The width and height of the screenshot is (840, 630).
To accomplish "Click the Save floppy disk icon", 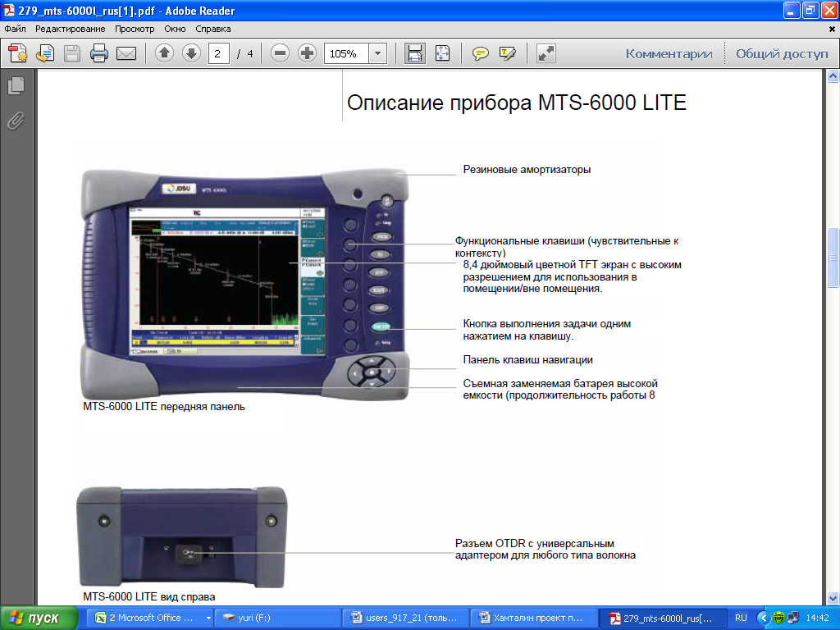I will pos(72,53).
